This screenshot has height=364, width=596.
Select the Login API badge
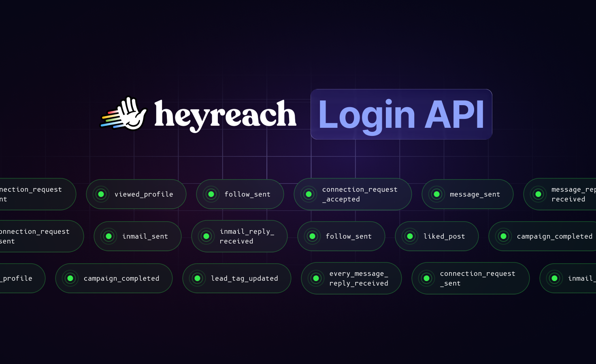(401, 114)
